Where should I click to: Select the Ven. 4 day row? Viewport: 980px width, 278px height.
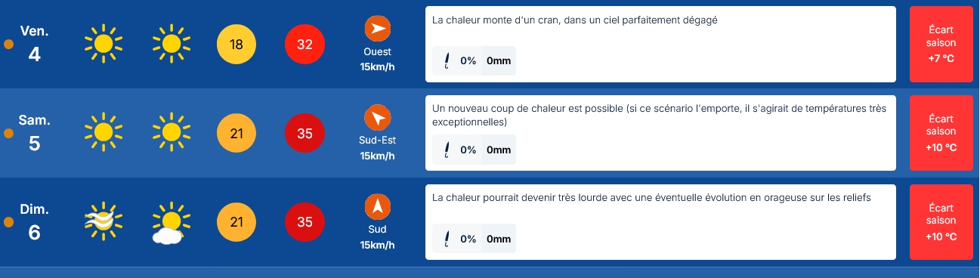click(490, 44)
